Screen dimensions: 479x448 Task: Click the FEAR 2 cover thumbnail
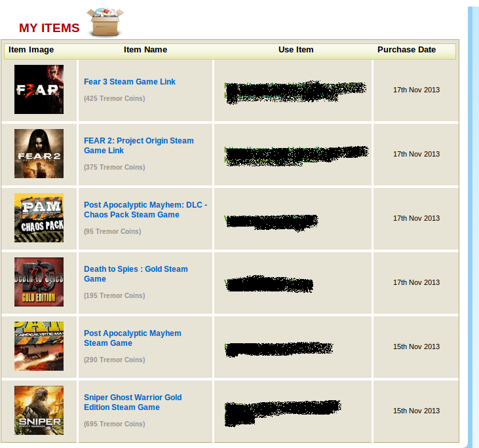[x=39, y=154]
